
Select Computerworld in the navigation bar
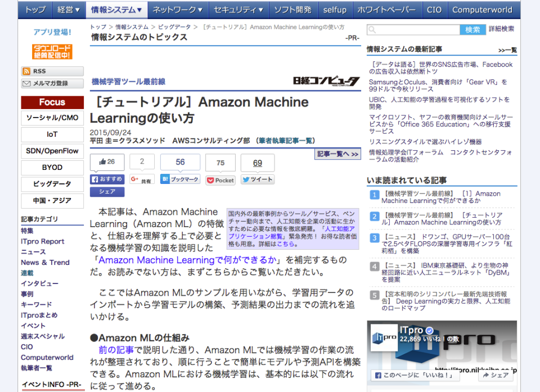483,9
